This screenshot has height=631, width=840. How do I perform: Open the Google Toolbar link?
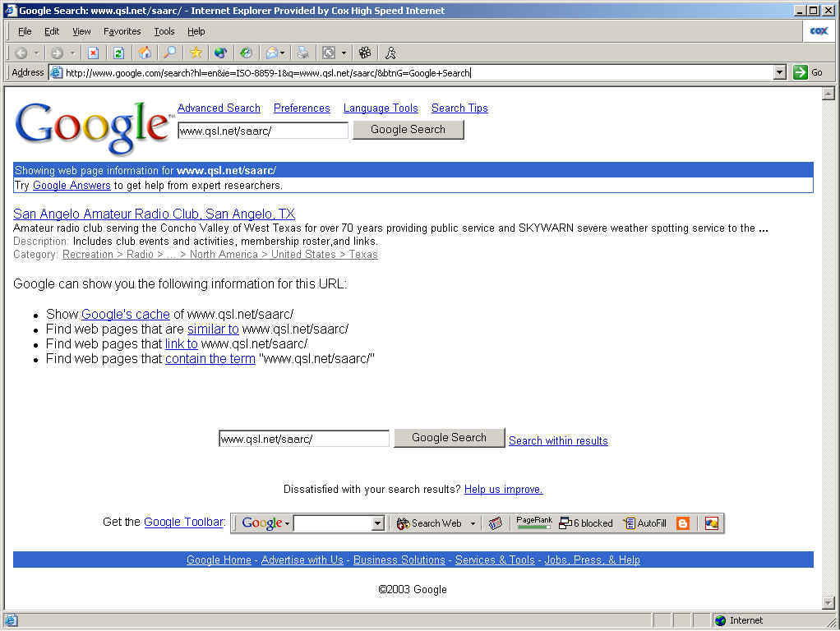tap(184, 522)
